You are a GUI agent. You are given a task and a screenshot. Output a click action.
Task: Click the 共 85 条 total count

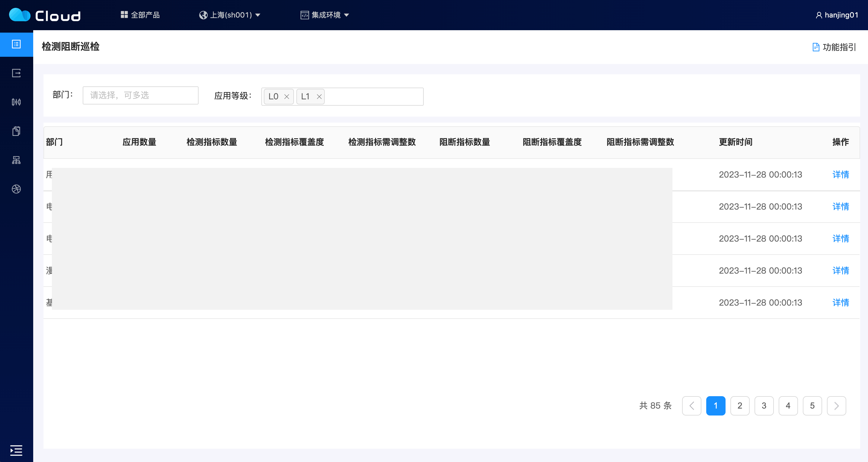(x=656, y=406)
